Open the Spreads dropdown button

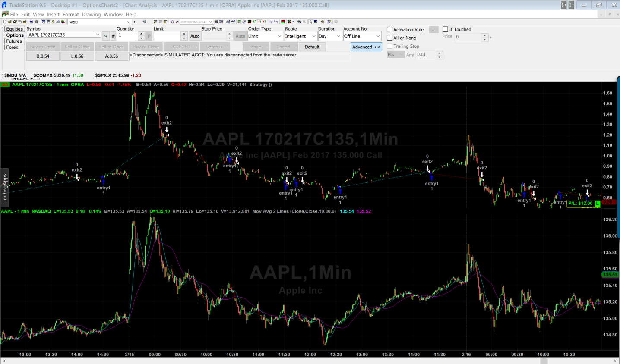coord(215,47)
